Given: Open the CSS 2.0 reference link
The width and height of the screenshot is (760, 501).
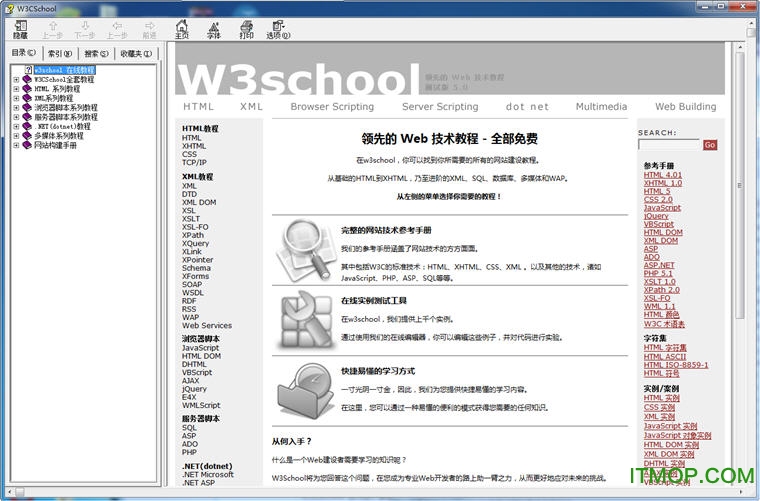Looking at the screenshot, I should pyautogui.click(x=658, y=199).
